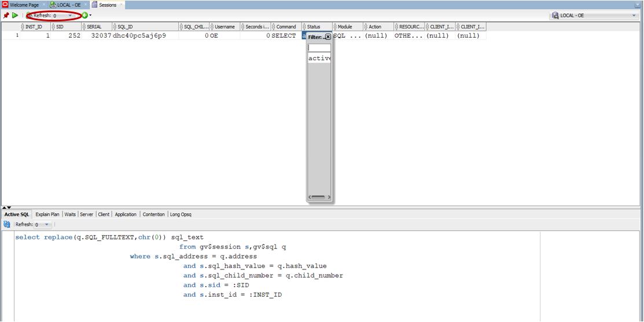The image size is (644, 322).
Task: Open dropdown arrow beside green back icon
Action: [x=90, y=16]
